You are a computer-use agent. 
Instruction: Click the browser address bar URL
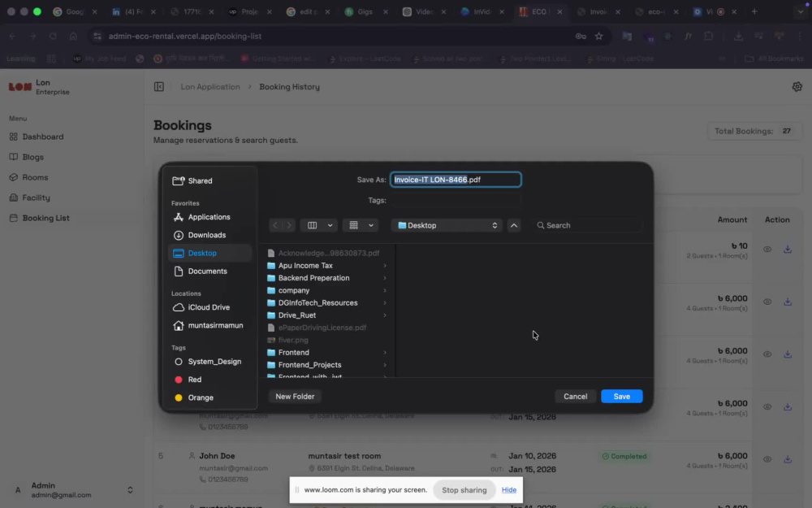coord(185,36)
